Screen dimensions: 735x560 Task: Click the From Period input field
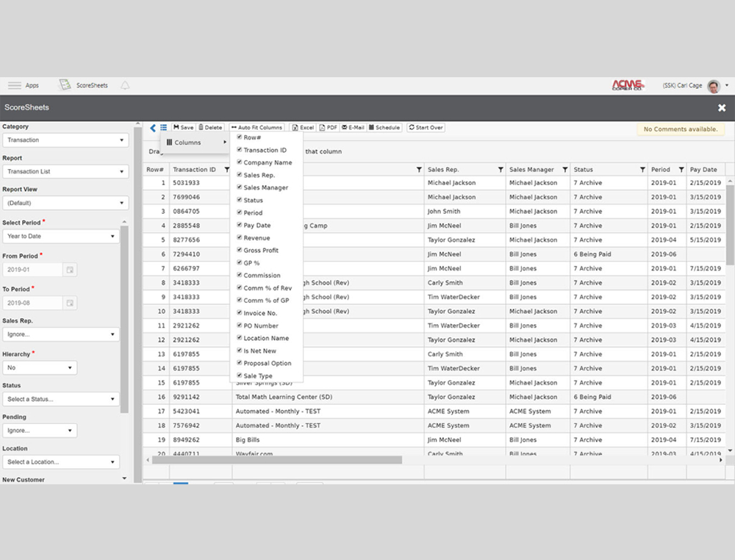(x=33, y=270)
